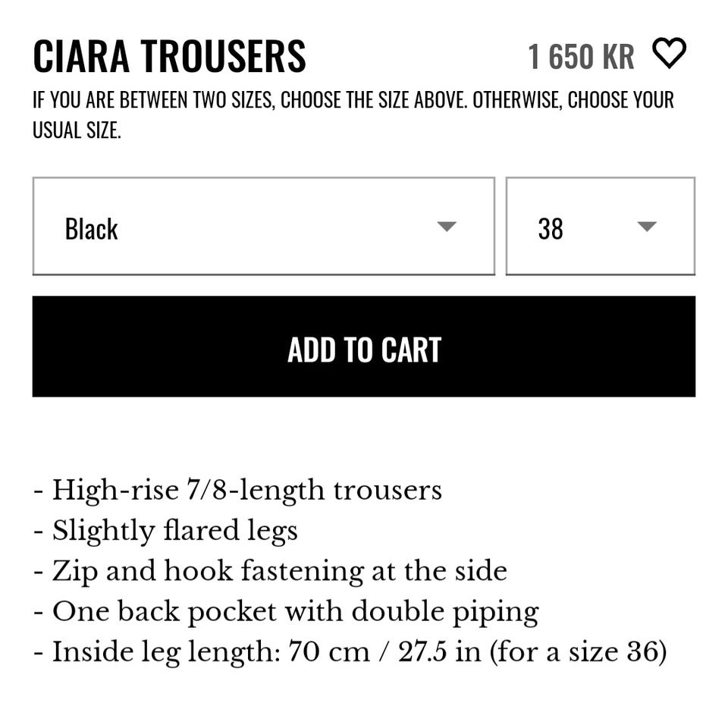Click the CIARA TROUSERS product title
Image resolution: width=728 pixels, height=706 pixels.
pyautogui.click(x=169, y=56)
